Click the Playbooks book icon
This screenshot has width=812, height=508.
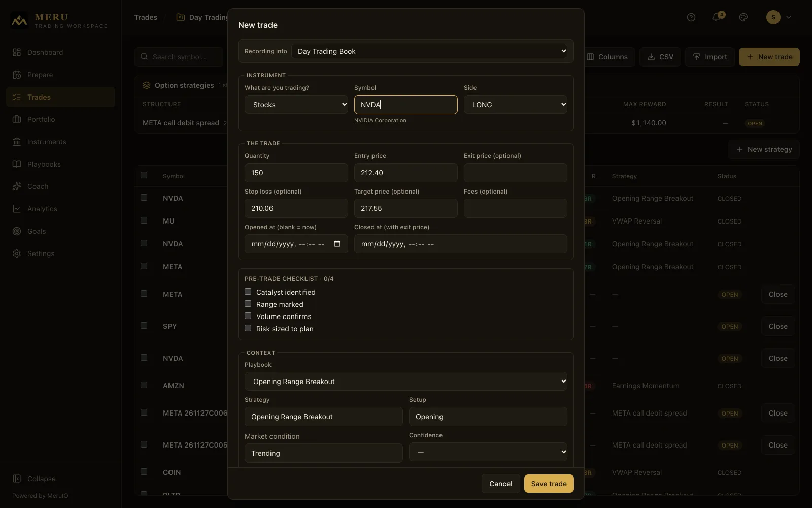coord(17,164)
